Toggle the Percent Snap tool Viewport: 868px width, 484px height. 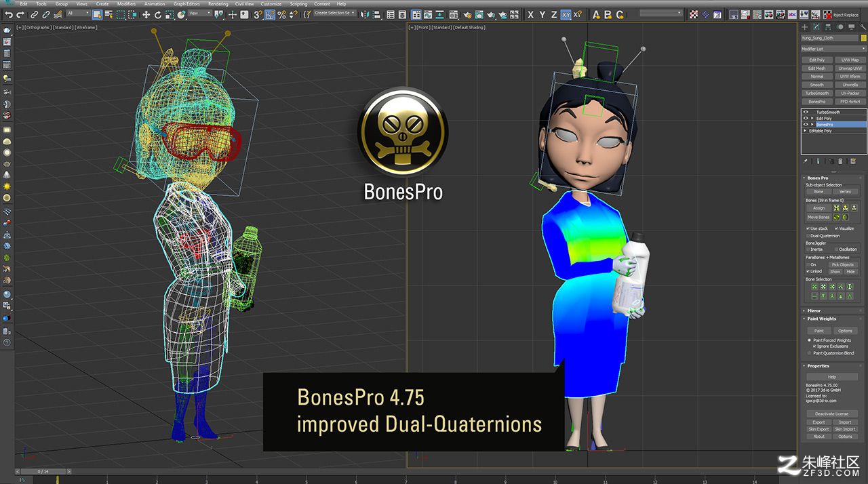coord(281,14)
